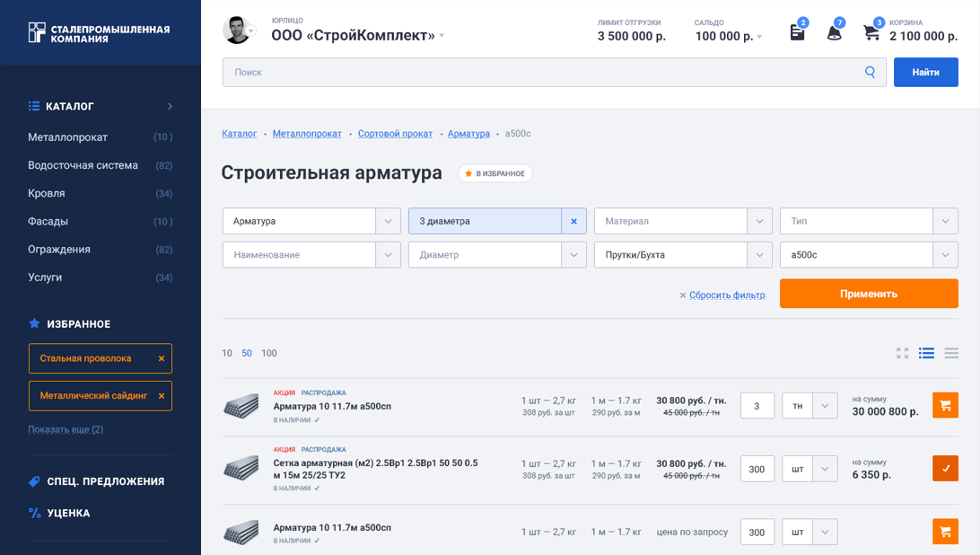Viewport: 980px width, 555px height.
Task: Click into the Поиск search field
Action: [x=538, y=72]
